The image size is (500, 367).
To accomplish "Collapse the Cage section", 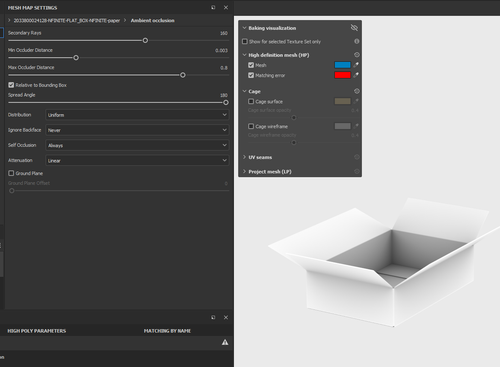I will click(x=244, y=91).
